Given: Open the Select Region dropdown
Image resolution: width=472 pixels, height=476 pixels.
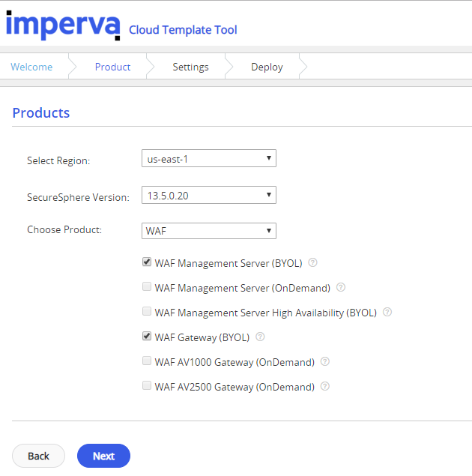Looking at the screenshot, I should coord(209,158).
